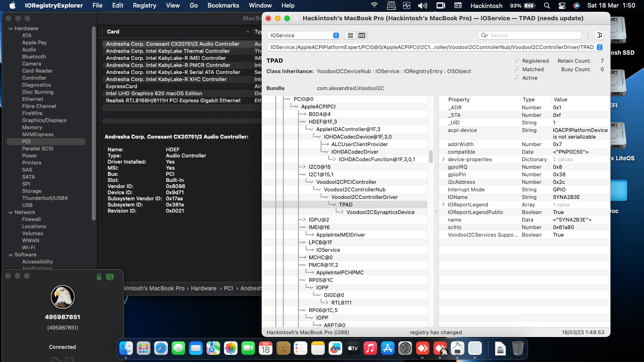644x362 pixels.
Task: Click the Property column header
Action: point(479,99)
